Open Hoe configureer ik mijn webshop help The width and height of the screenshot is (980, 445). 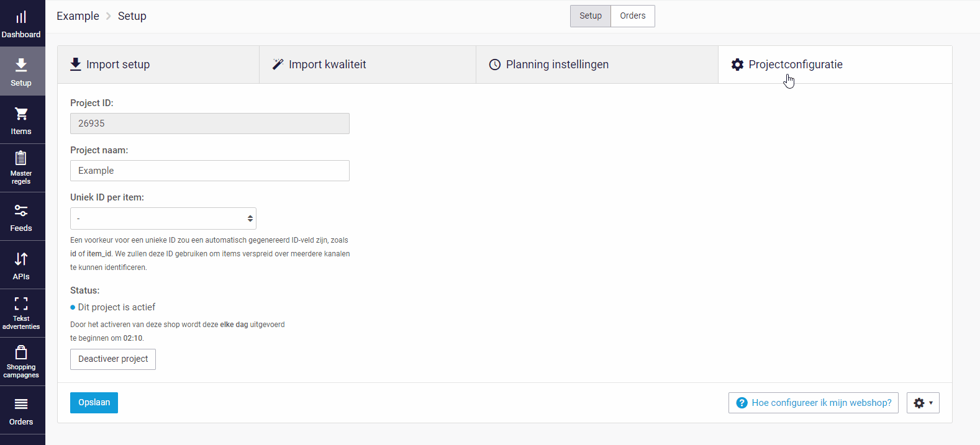tap(814, 403)
